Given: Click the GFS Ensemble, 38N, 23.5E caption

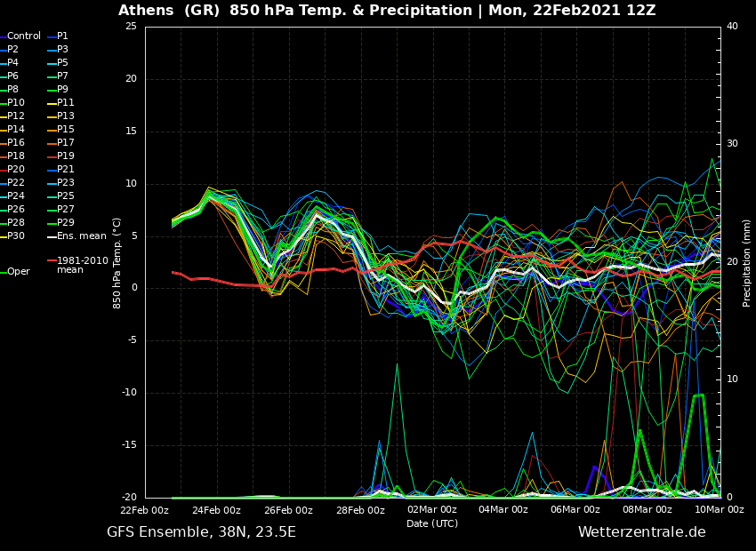Looking at the screenshot, I should 201,532.
